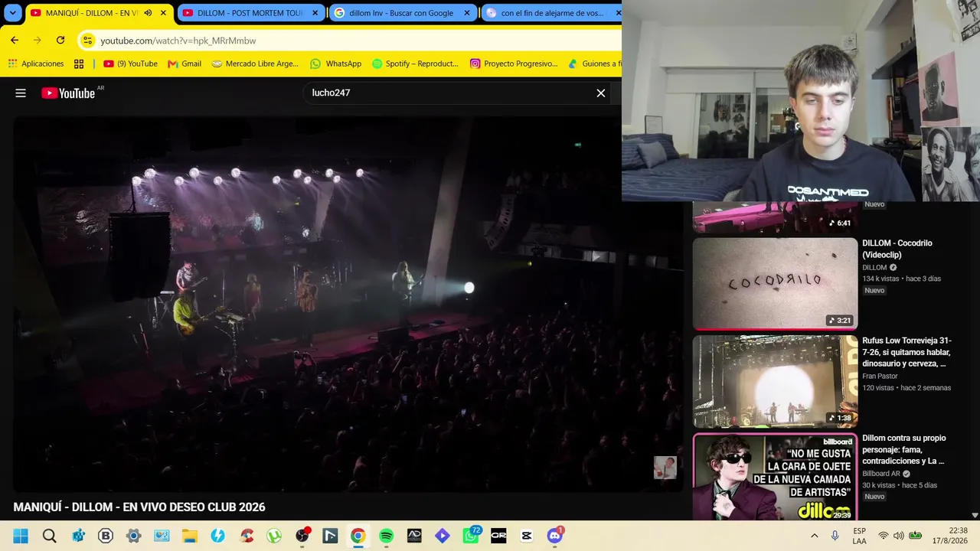
Task: Open the AD app icon in the taskbar
Action: pyautogui.click(x=414, y=536)
